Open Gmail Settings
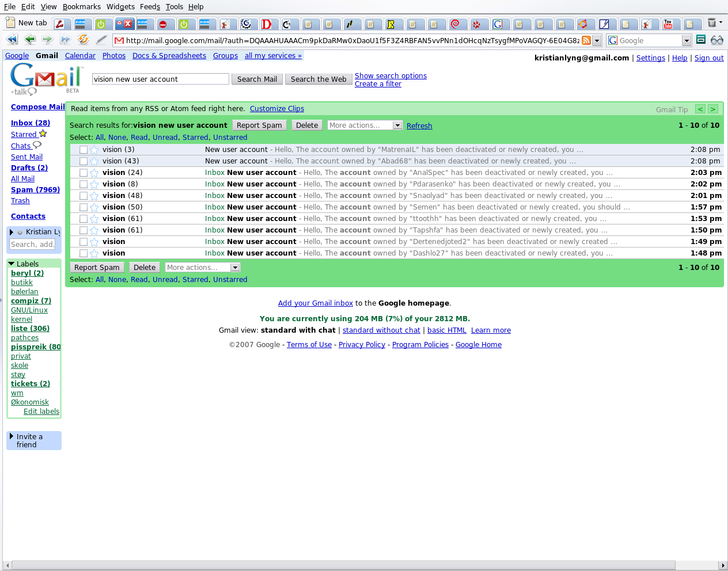Viewport: 728px width, 571px height. tap(651, 58)
